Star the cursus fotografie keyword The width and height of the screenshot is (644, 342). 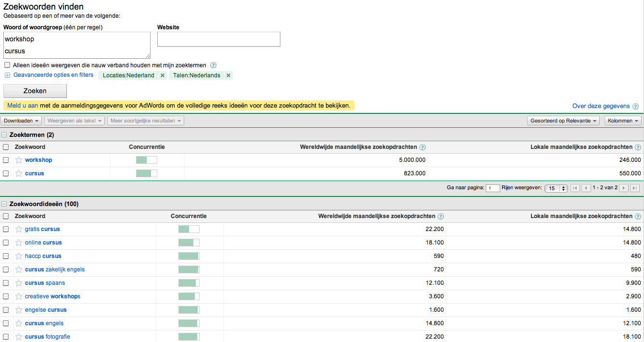(x=19, y=337)
